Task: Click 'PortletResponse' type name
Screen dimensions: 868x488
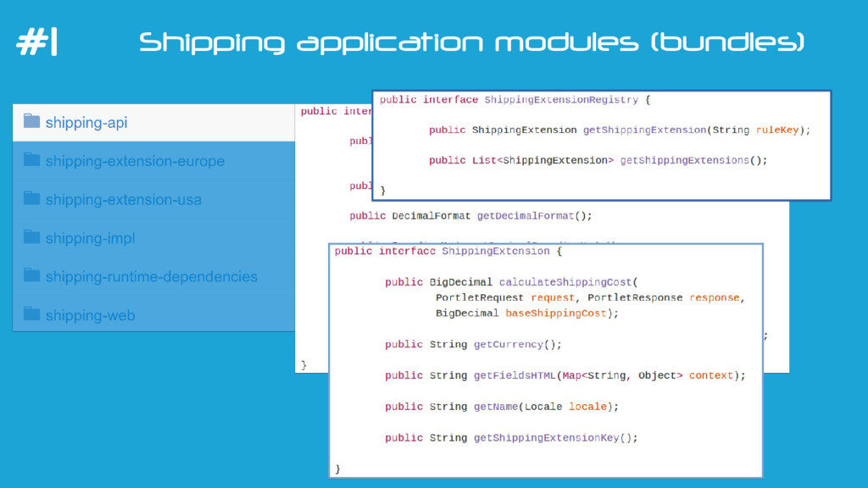Action: tap(635, 297)
